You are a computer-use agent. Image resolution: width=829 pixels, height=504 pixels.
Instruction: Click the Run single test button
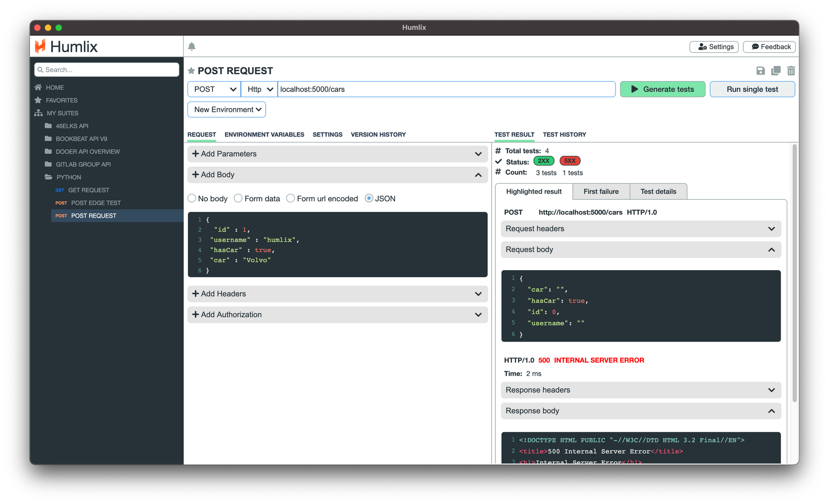752,89
